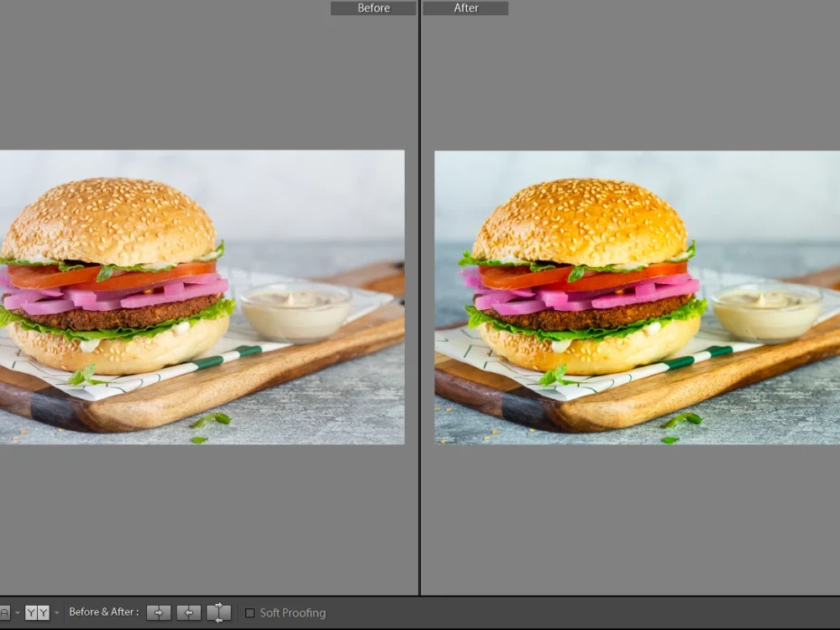840x630 pixels.
Task: Click the left Y square of the view toggle
Action: coord(31,612)
